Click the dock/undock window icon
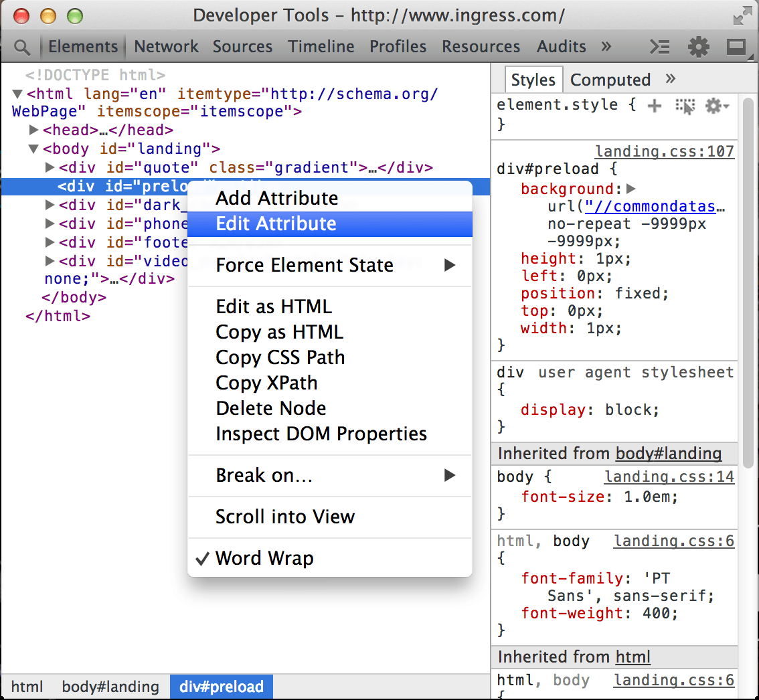The width and height of the screenshot is (759, 700). [x=736, y=47]
